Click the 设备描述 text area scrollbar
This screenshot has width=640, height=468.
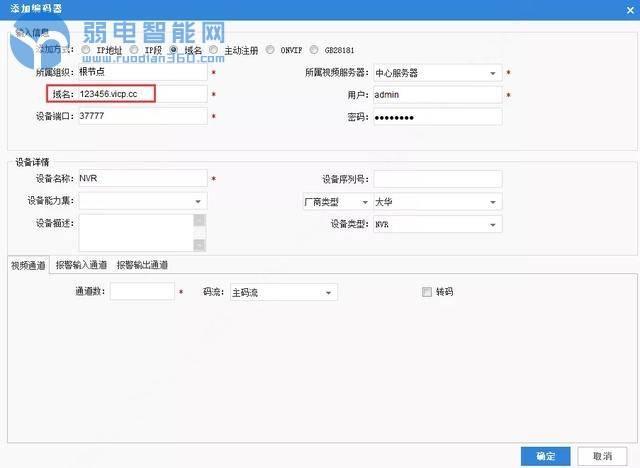199,232
